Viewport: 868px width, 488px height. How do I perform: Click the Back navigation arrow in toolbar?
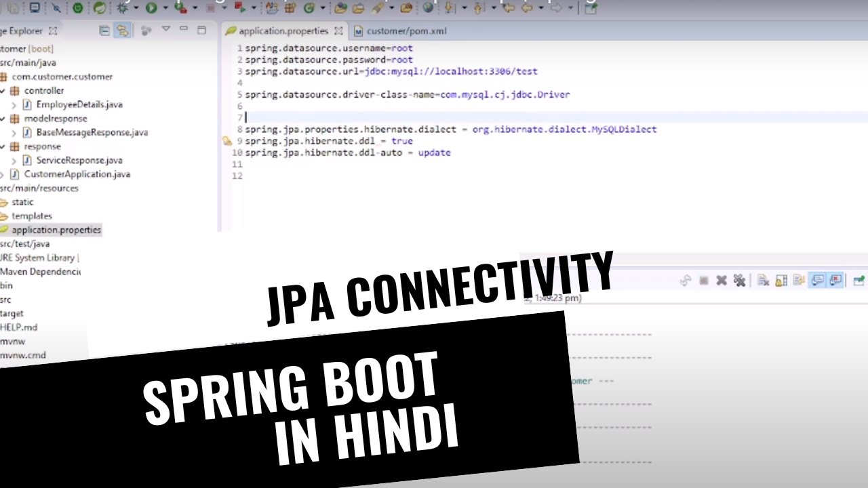(x=526, y=8)
